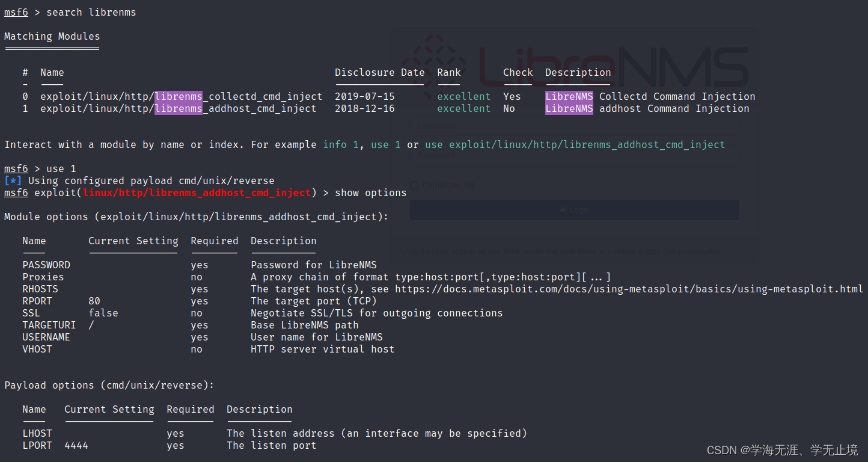
Task: Click the disclosure date 2019-07-15
Action: 365,97
